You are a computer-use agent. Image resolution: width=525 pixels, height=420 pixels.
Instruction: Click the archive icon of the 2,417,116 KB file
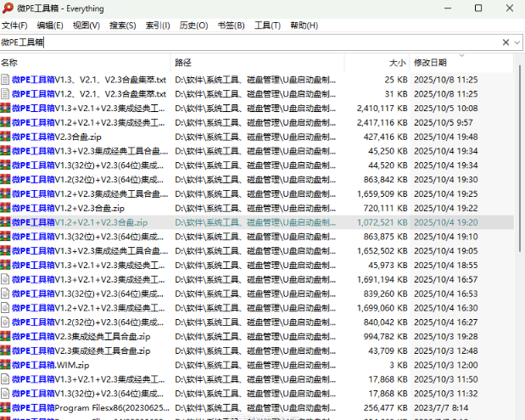pyautogui.click(x=5, y=122)
